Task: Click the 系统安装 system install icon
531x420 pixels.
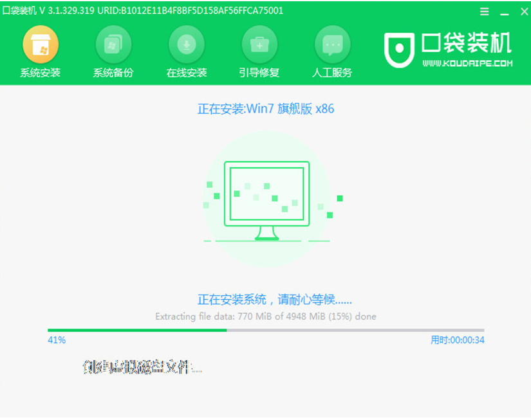Action: tap(40, 45)
